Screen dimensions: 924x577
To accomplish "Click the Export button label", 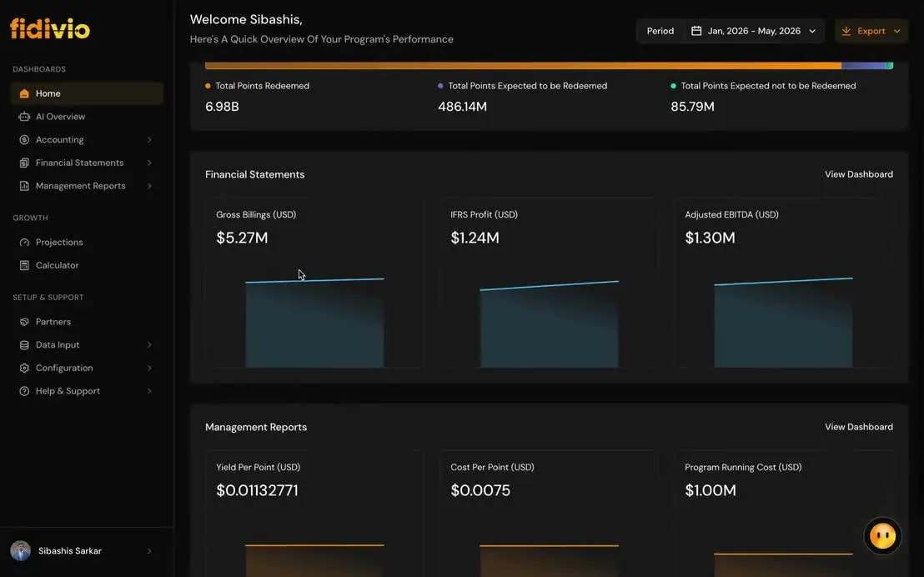I will (871, 31).
